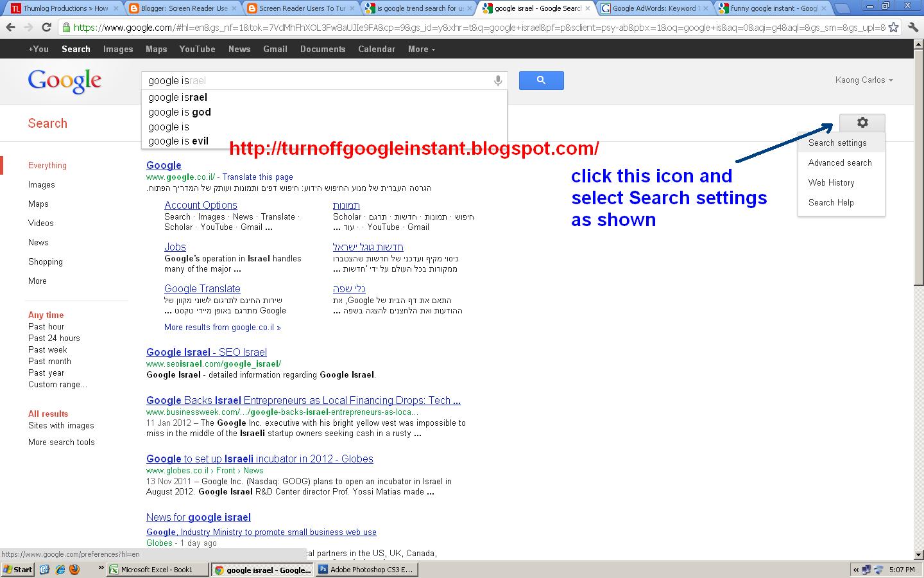Image resolution: width=924 pixels, height=578 pixels.
Task: Open +You in the Google top bar
Action: coord(38,49)
